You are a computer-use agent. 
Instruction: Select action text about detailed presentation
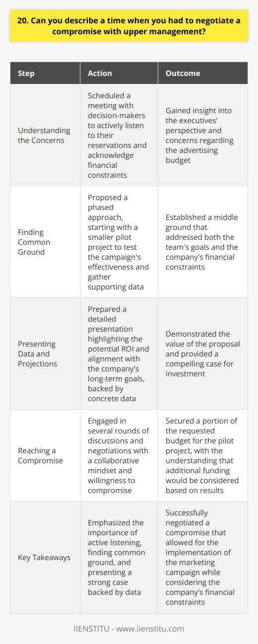pyautogui.click(x=118, y=354)
